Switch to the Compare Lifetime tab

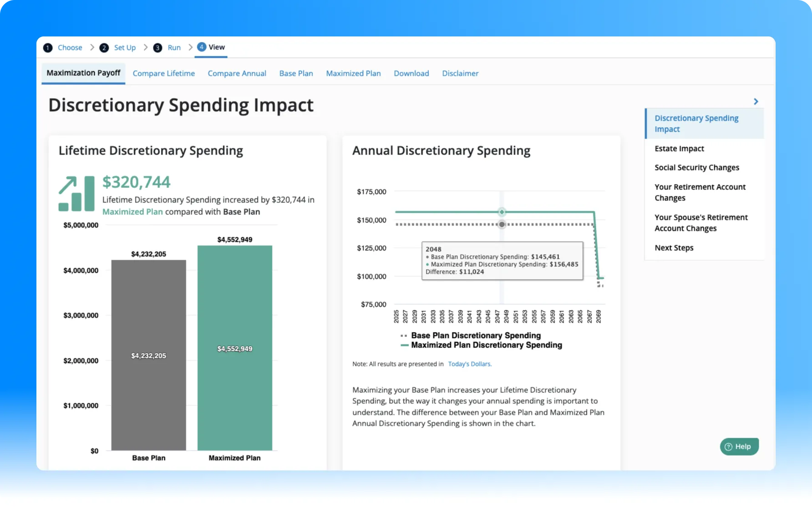[164, 73]
